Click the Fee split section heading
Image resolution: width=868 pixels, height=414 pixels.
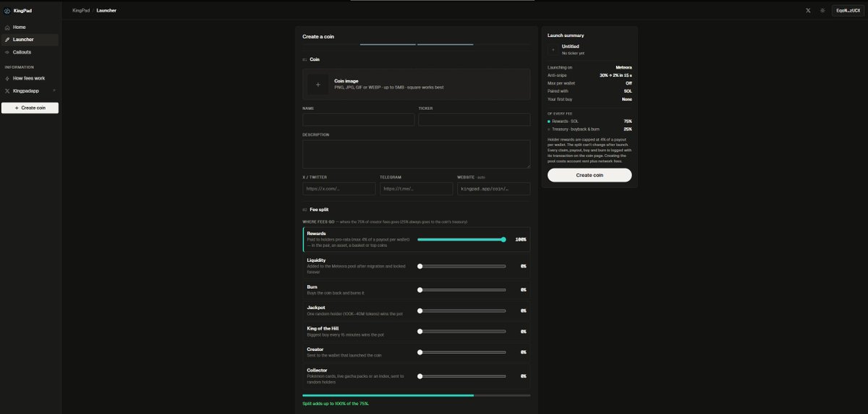[x=318, y=209]
